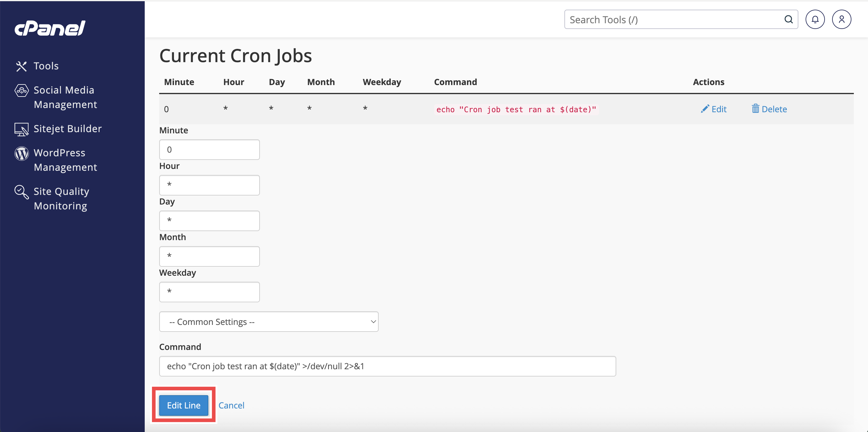The width and height of the screenshot is (868, 432).
Task: Click the Social Media Management icon
Action: click(x=22, y=91)
